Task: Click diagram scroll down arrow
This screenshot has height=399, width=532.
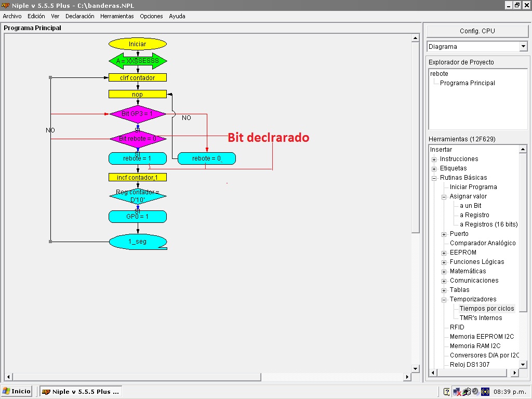Action: click(415, 368)
